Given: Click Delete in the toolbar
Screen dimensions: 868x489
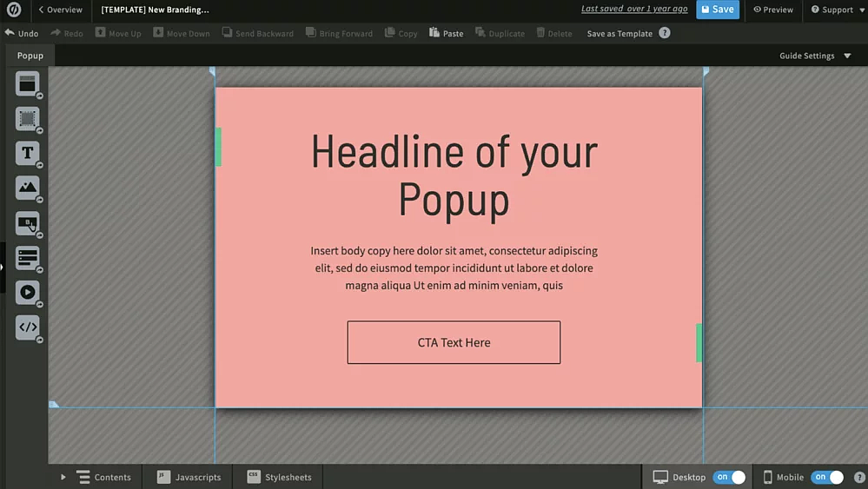Looking at the screenshot, I should point(554,33).
